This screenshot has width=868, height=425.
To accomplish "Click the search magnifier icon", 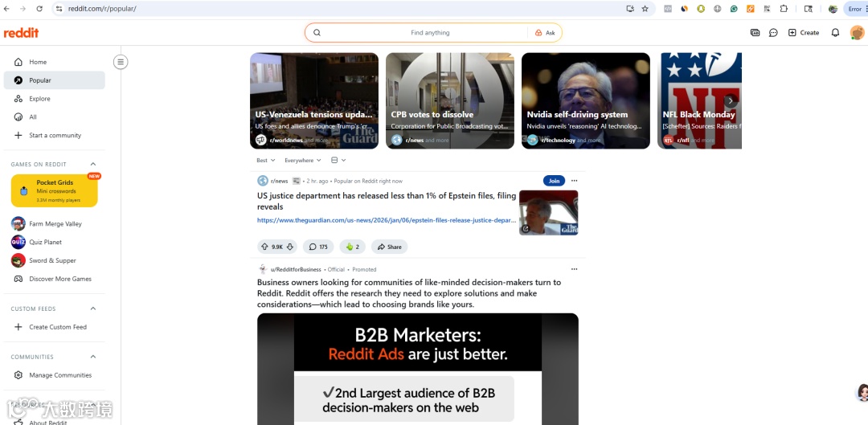I will 317,33.
